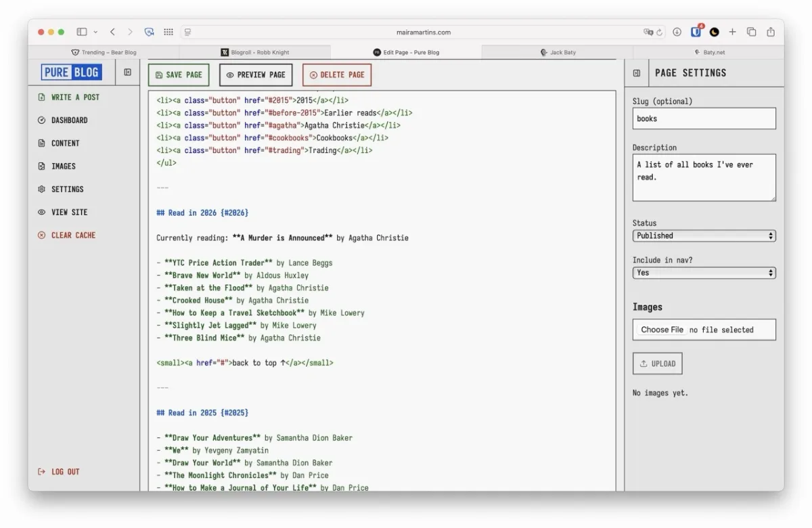Click the Delete Page button
Screen dimensions: 812x528
click(x=337, y=75)
